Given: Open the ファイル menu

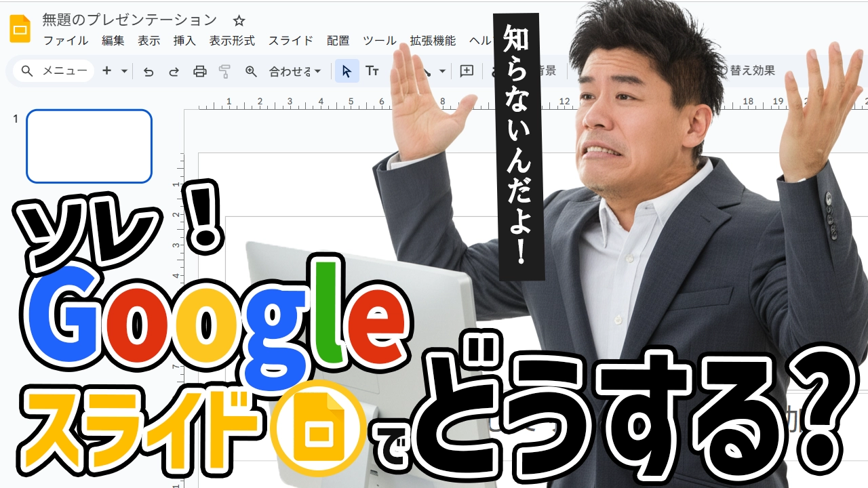Looking at the screenshot, I should 66,41.
